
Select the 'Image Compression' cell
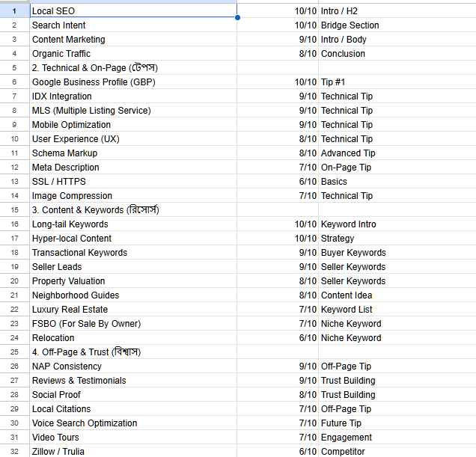click(133, 196)
